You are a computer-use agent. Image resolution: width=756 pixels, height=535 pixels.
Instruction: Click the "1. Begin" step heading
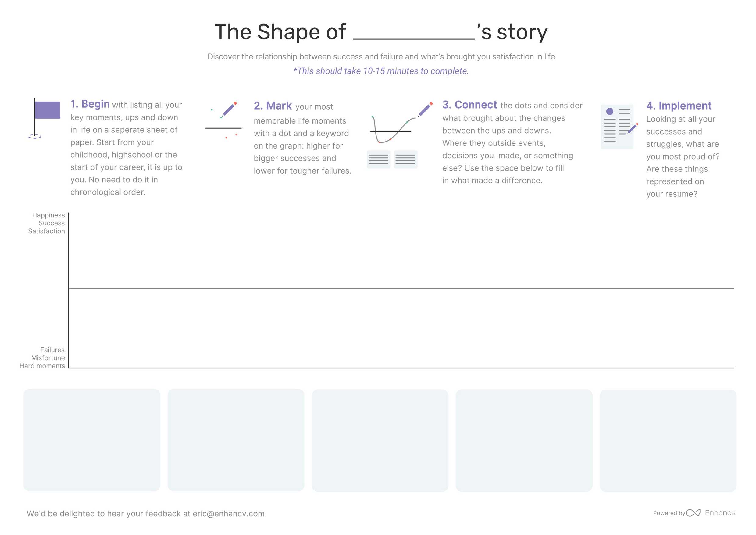(90, 104)
